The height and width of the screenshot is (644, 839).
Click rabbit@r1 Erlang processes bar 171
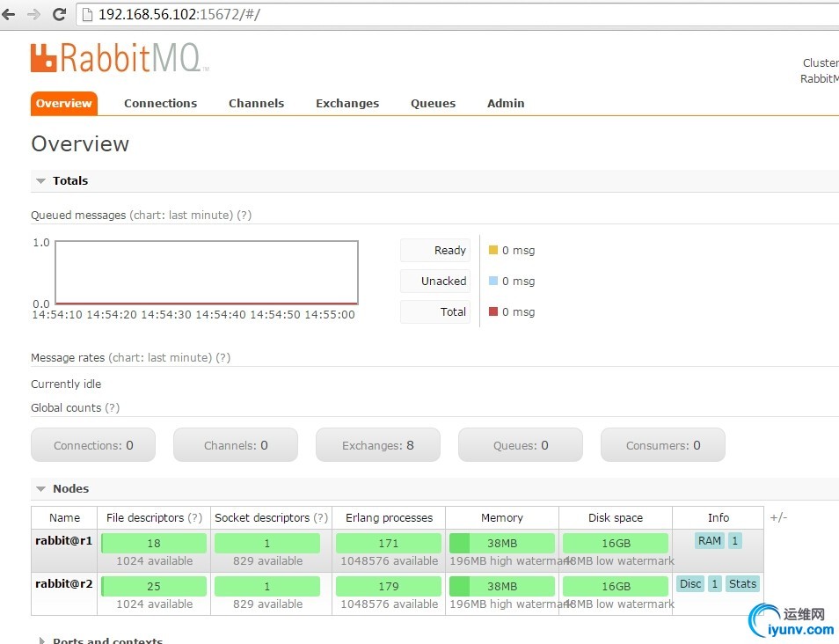389,543
